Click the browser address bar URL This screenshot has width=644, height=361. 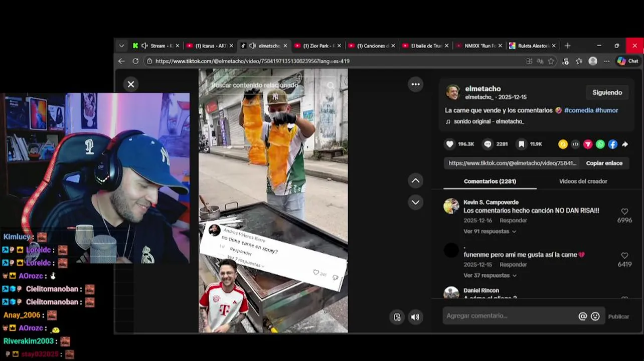252,61
